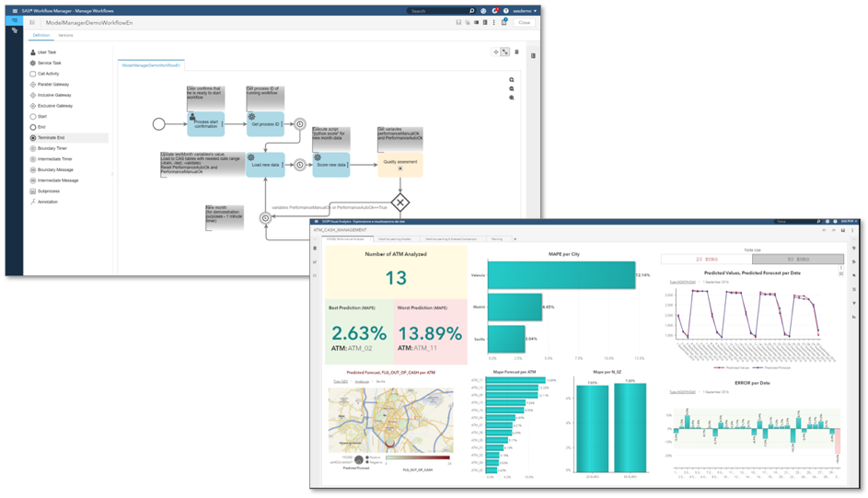Select the Exclusive Gateway element
Screen dimensions: 868x498
[54, 106]
